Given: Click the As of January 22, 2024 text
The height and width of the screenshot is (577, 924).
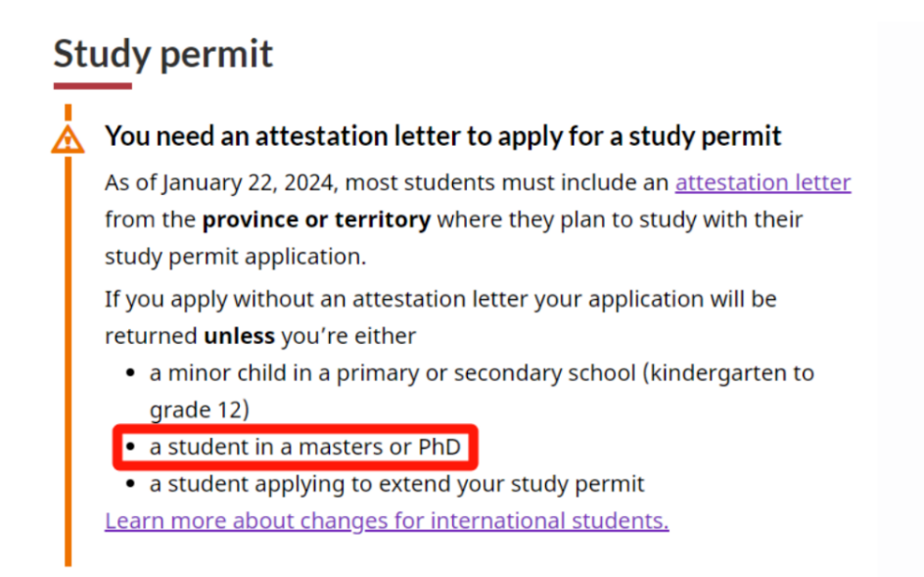Looking at the screenshot, I should point(219,182).
